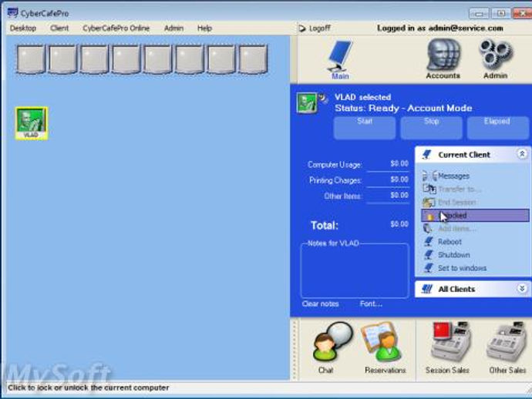532x399 pixels.
Task: Click the Transfer to... entry
Action: (x=459, y=189)
